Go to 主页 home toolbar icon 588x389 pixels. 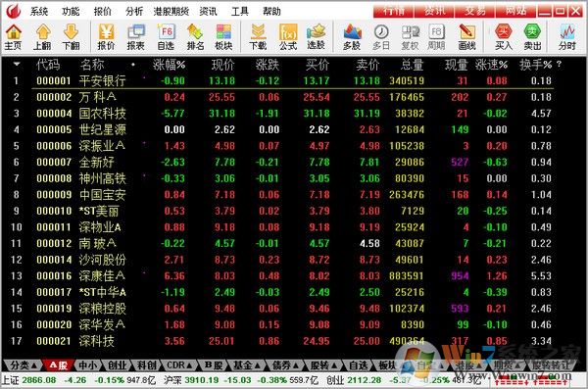pos(14,37)
